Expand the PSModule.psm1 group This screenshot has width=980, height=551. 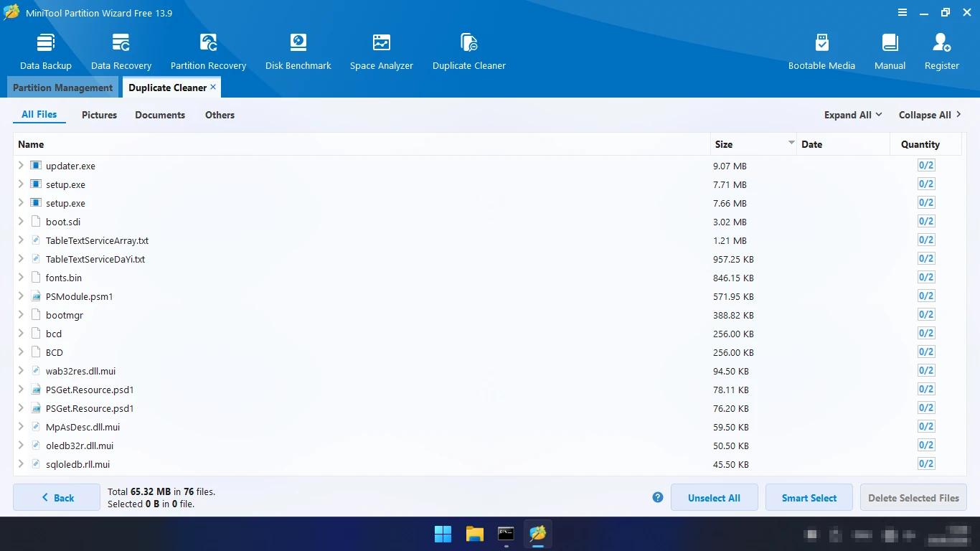pyautogui.click(x=21, y=296)
